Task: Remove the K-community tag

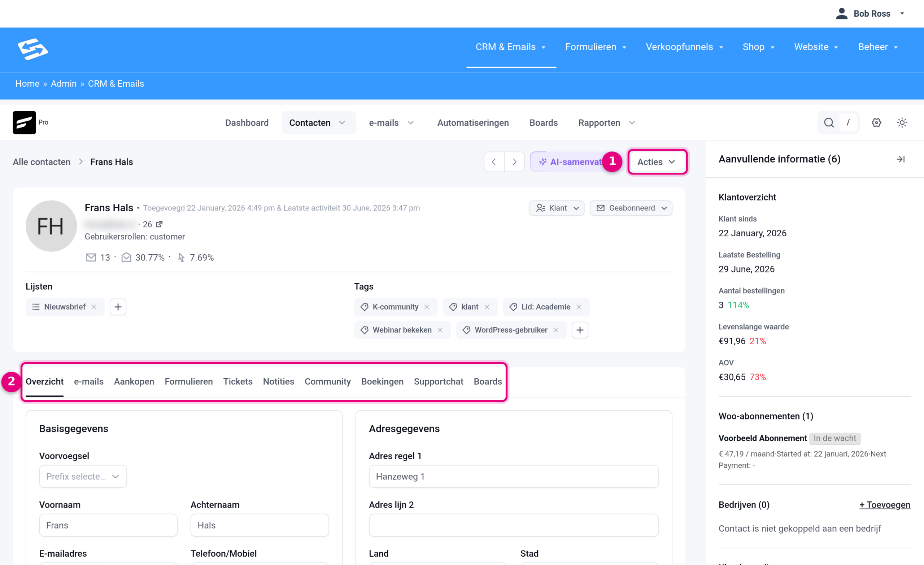Action: pos(426,307)
